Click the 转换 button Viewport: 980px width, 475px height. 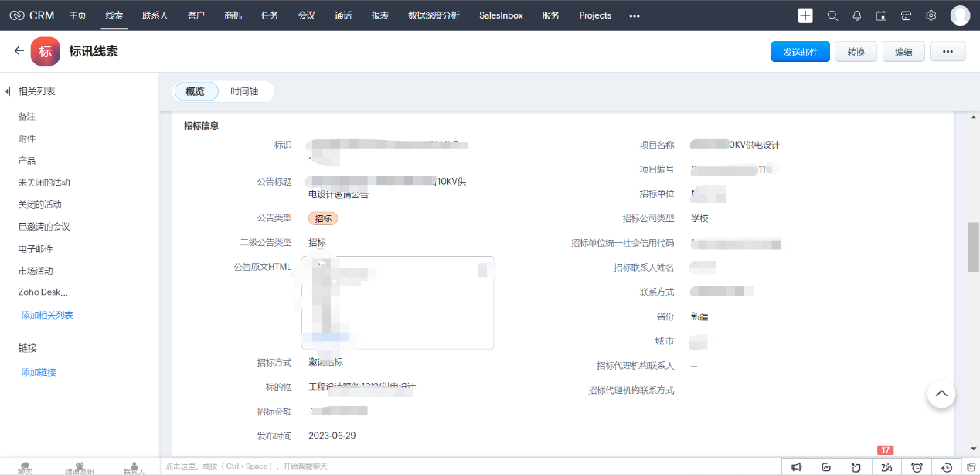856,51
